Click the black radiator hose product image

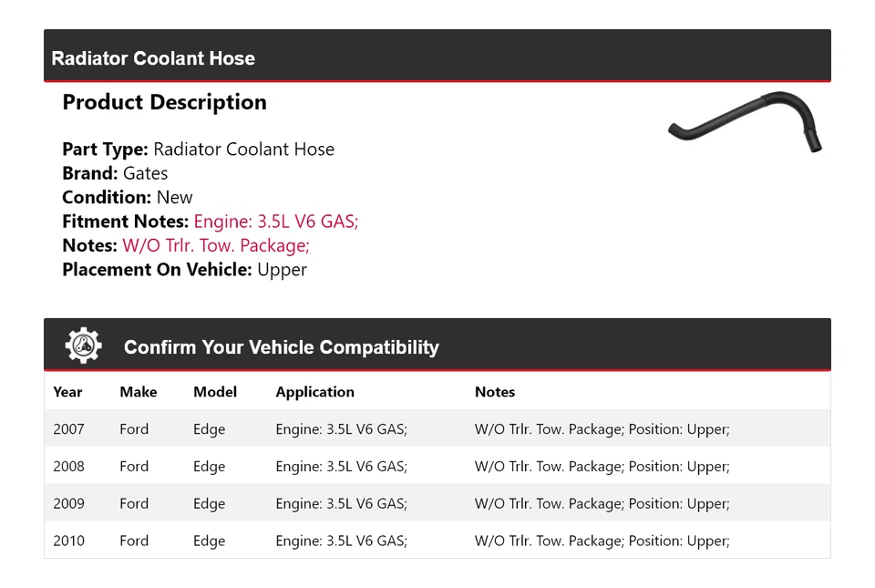(x=745, y=122)
